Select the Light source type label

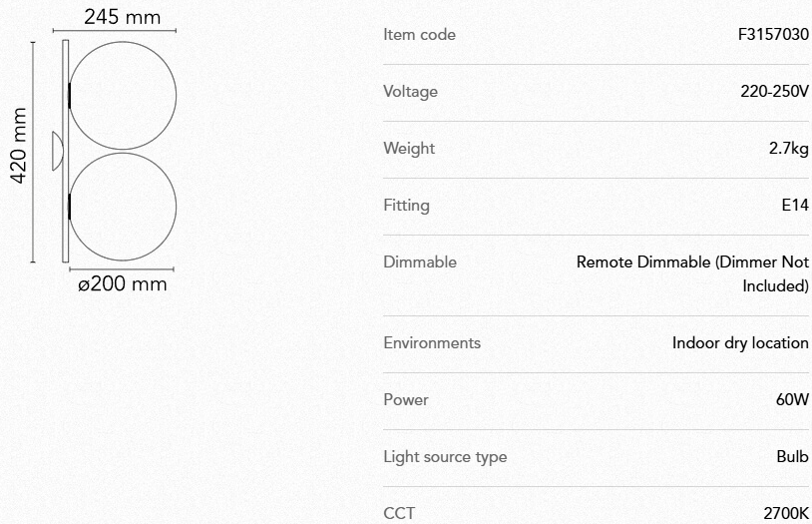[x=445, y=457]
